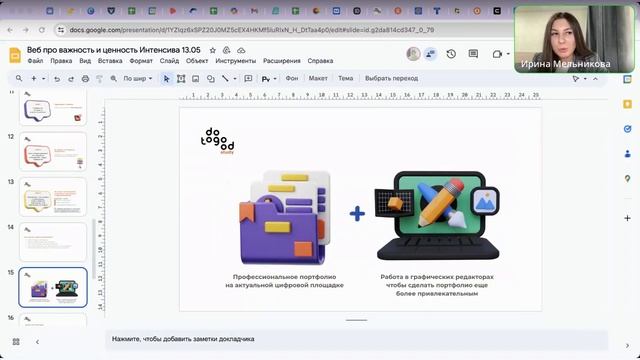The width and height of the screenshot is (640, 360).
Task: Add a comment using toolbar icon
Action: (x=248, y=78)
